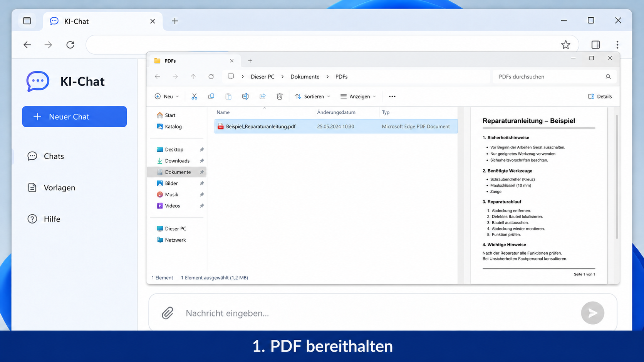
Task: Click the Delete trash icon
Action: [x=280, y=97]
